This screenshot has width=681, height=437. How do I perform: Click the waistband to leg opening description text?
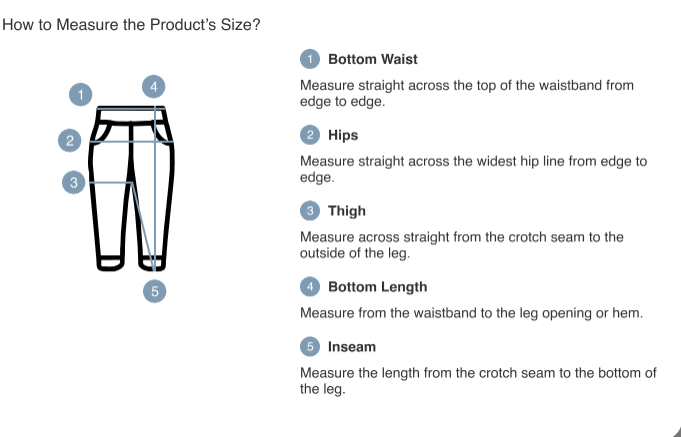pos(471,313)
